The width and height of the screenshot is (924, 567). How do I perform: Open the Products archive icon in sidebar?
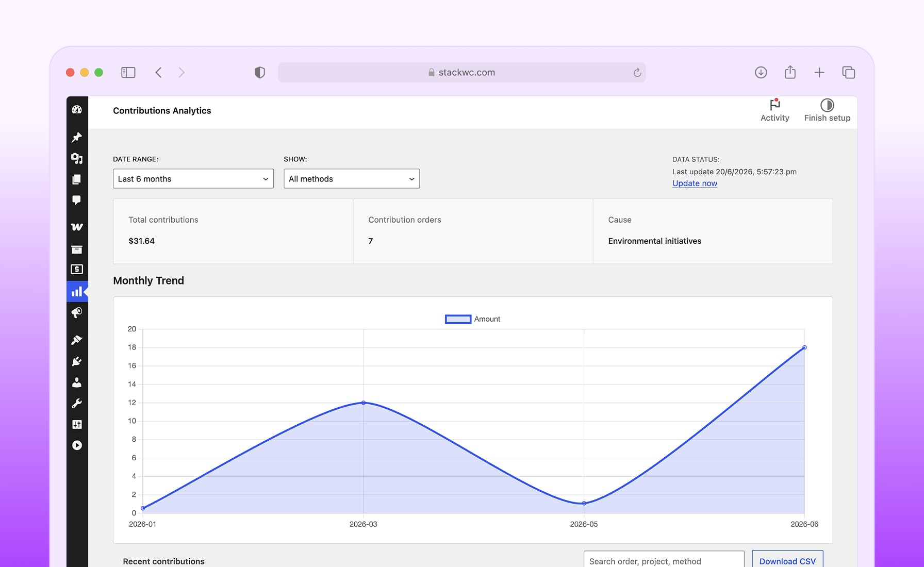77,249
